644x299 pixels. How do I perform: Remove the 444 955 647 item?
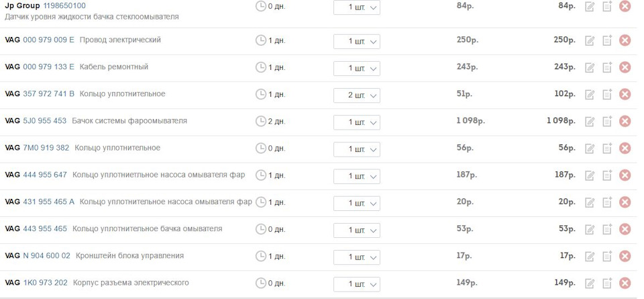[625, 175]
